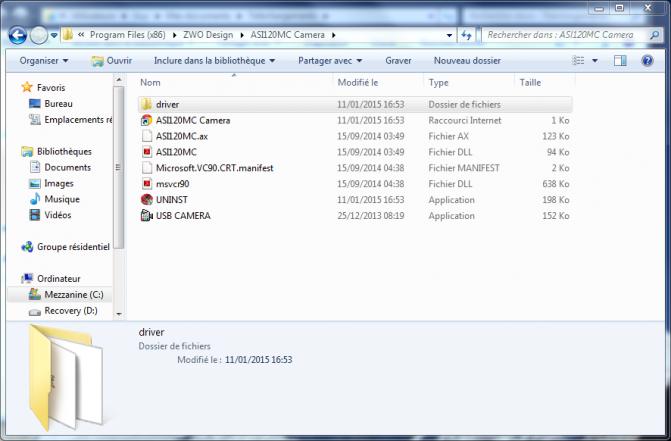This screenshot has width=671, height=441.
Task: Select the 'USB CAMERA' file name
Action: click(x=183, y=216)
